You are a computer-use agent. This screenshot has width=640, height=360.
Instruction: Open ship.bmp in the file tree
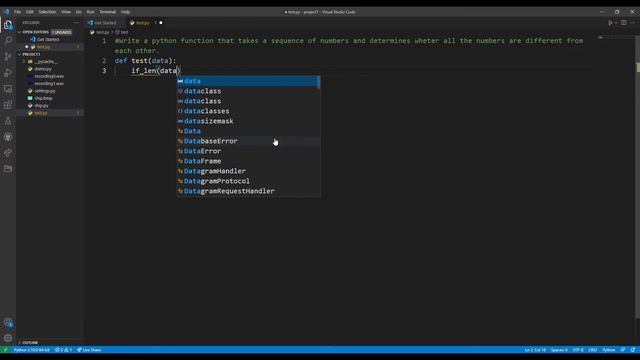[x=43, y=98]
